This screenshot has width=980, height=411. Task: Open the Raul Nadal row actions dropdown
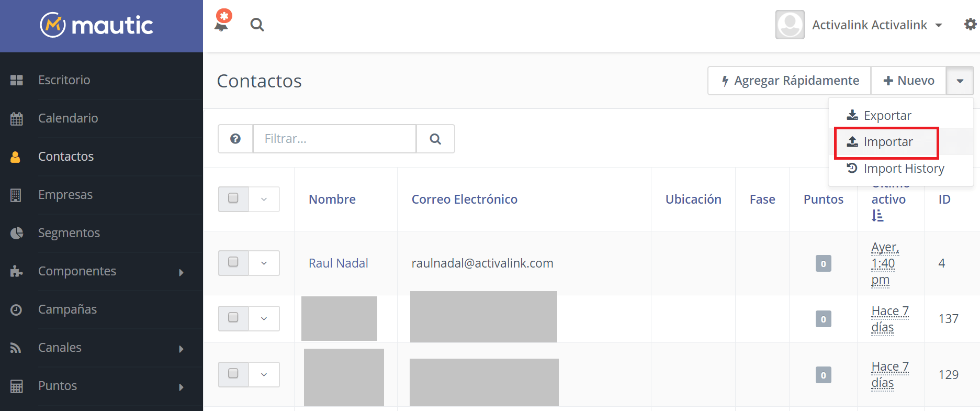click(x=264, y=263)
